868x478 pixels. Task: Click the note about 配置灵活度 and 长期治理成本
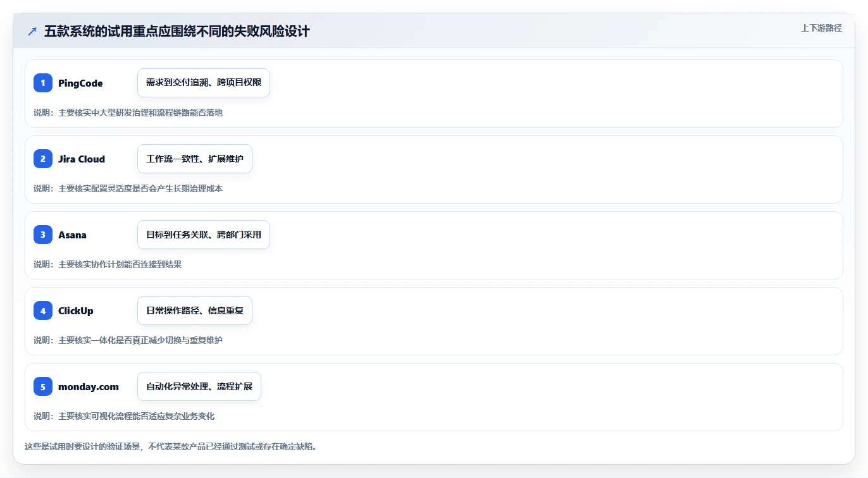click(128, 188)
